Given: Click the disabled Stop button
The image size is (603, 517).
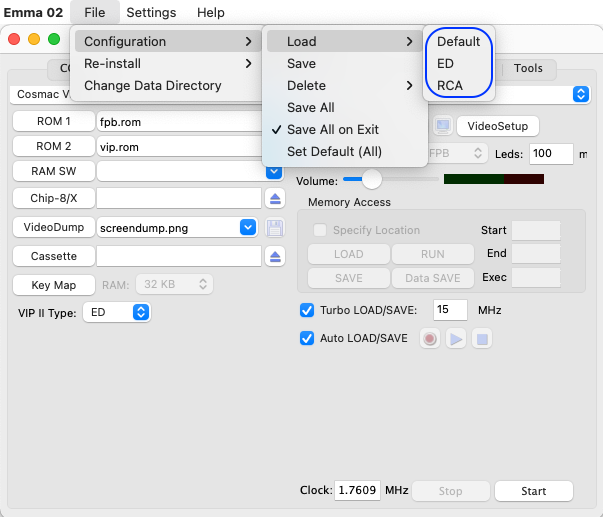Looking at the screenshot, I should click(451, 491).
